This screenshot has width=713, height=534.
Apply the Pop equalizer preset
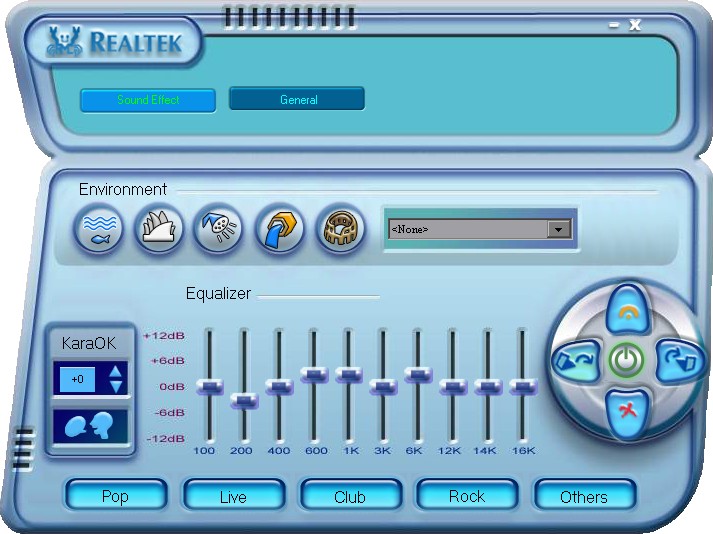point(115,496)
